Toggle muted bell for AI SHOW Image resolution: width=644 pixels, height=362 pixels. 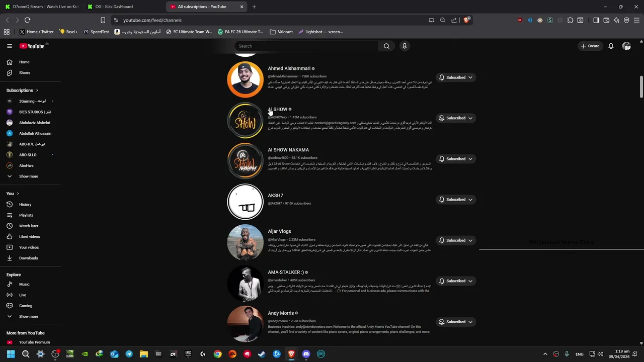tap(442, 118)
